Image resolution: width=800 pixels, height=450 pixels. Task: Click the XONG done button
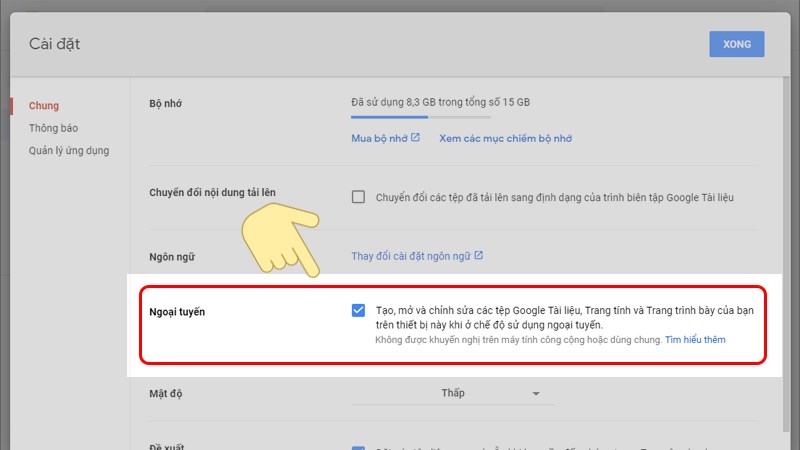pos(736,44)
